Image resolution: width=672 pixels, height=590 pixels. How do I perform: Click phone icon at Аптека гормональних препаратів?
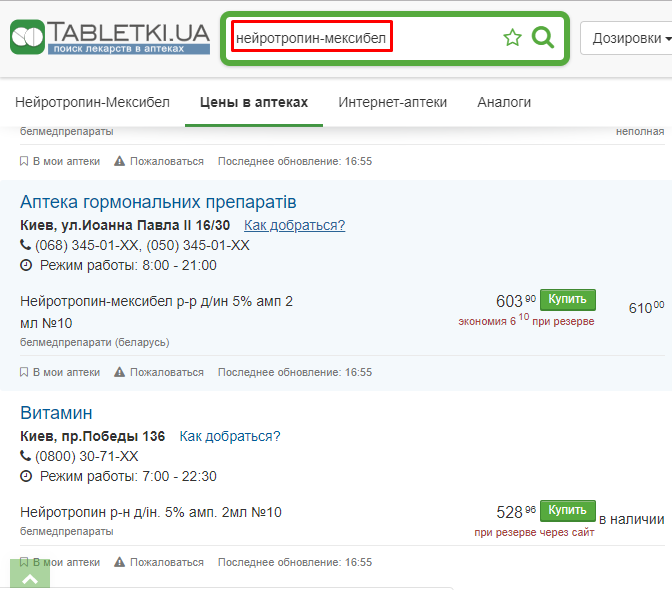25,245
